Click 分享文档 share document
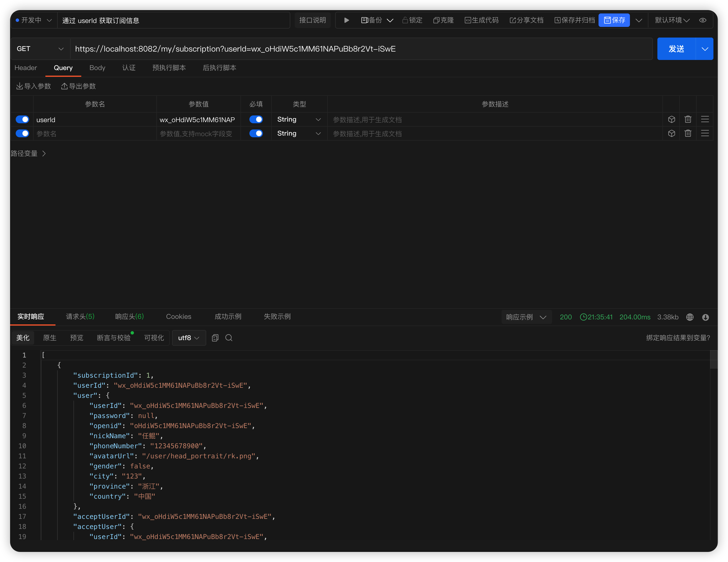 click(x=527, y=20)
